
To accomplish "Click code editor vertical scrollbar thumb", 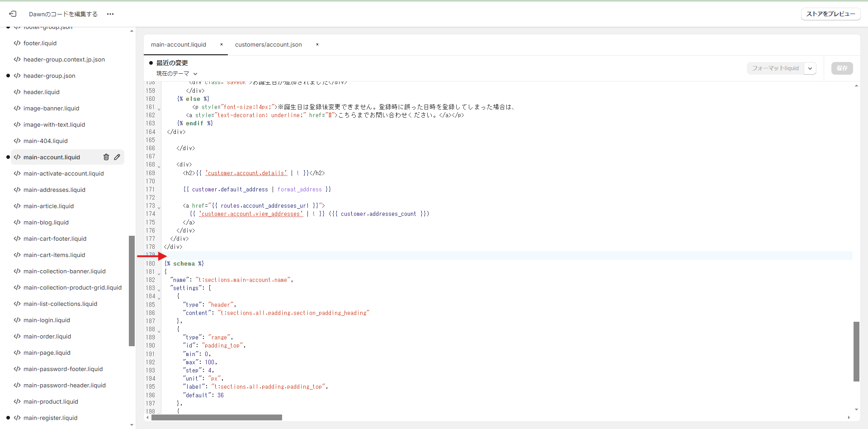I will [x=856, y=351].
